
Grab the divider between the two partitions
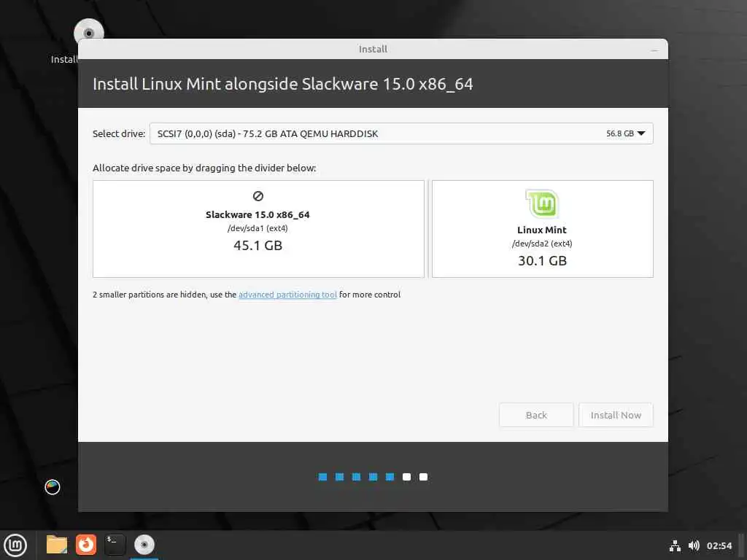click(427, 228)
